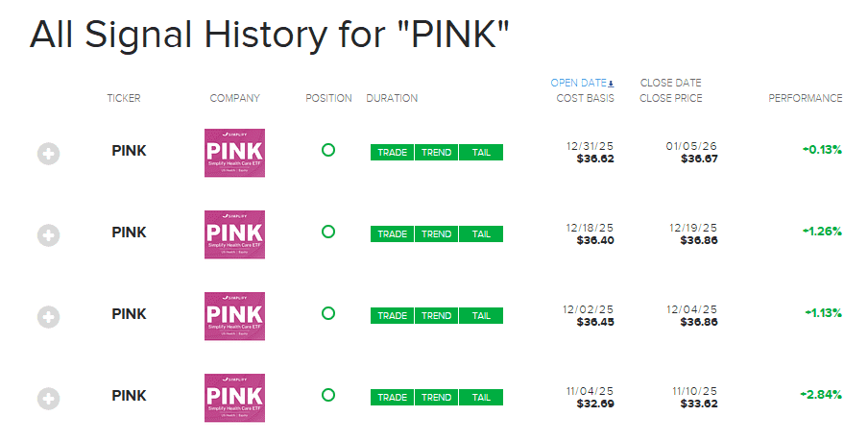Click the green position circle for 12/31/25 row

[328, 150]
